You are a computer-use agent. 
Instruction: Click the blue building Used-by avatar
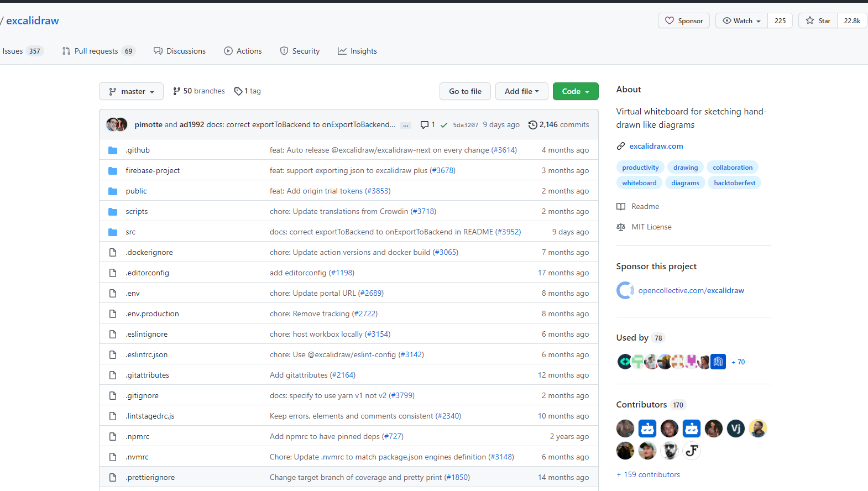click(x=718, y=362)
